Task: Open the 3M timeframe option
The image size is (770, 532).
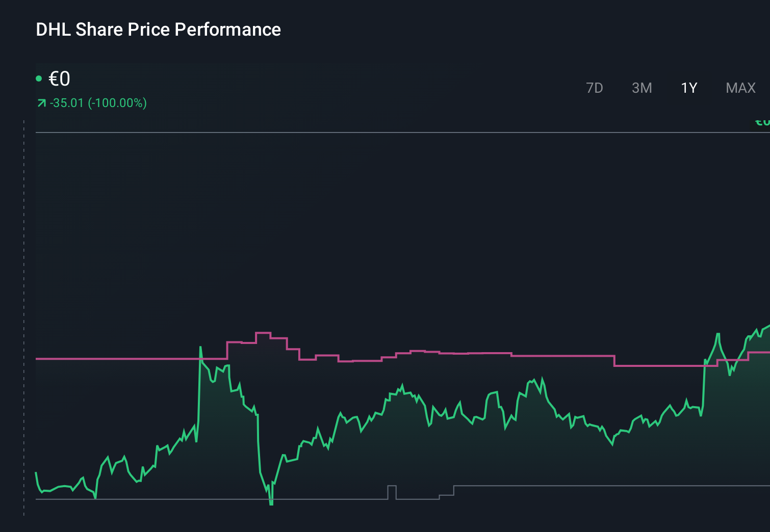Action: point(642,88)
